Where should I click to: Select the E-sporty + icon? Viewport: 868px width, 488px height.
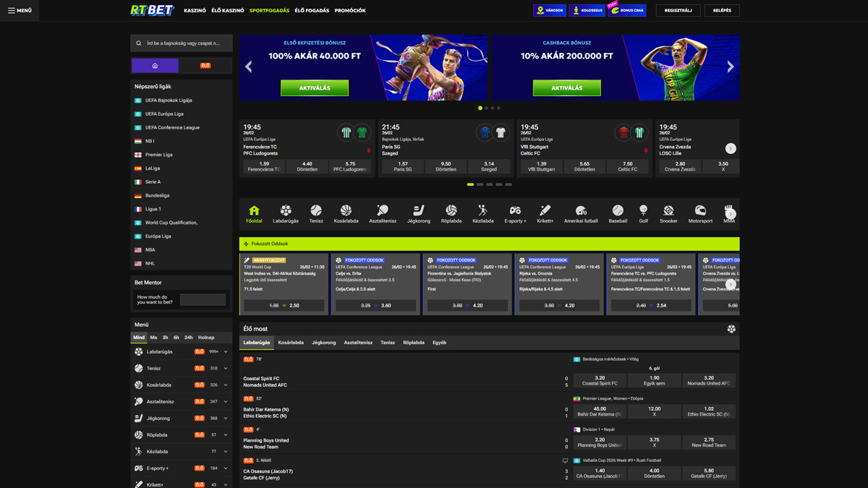tap(515, 214)
